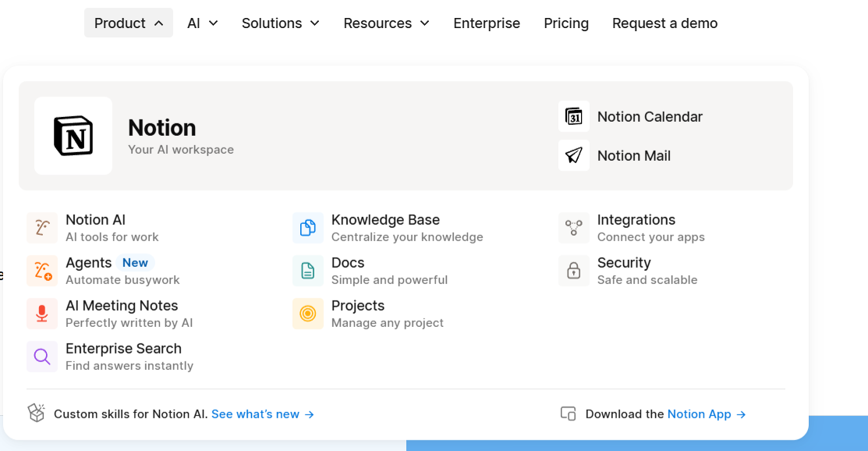
Task: Click the AI Meeting Notes microphone icon
Action: (42, 313)
